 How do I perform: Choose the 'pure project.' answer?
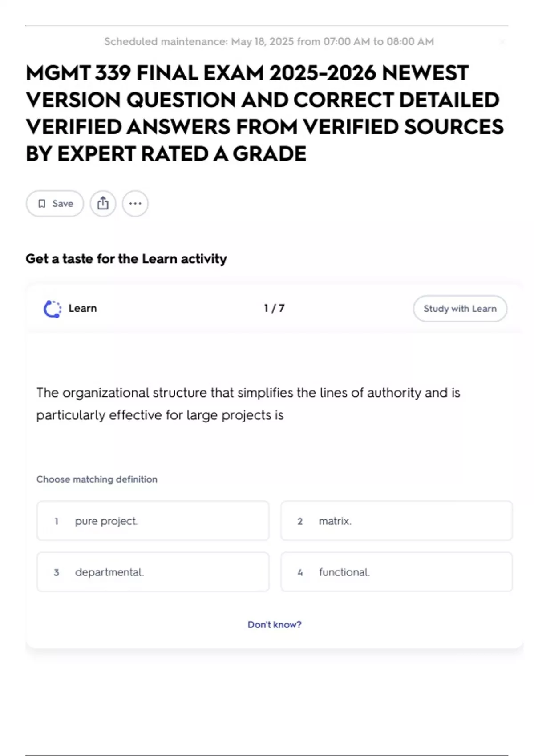153,521
